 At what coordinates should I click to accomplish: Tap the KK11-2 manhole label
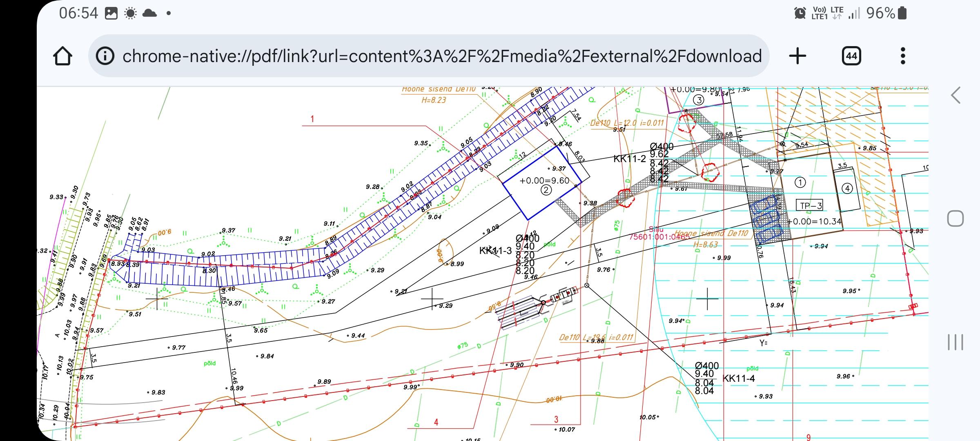click(629, 159)
